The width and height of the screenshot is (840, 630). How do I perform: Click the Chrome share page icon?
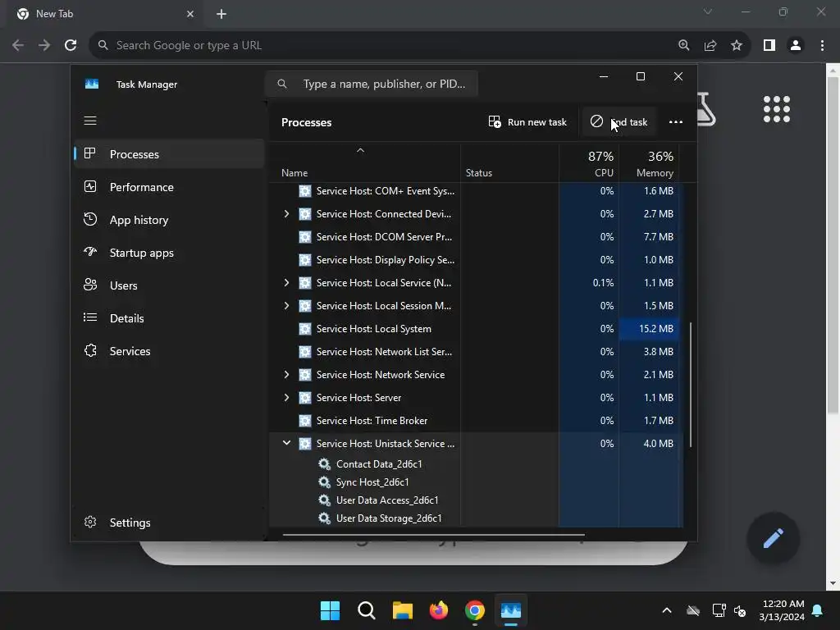tap(710, 46)
